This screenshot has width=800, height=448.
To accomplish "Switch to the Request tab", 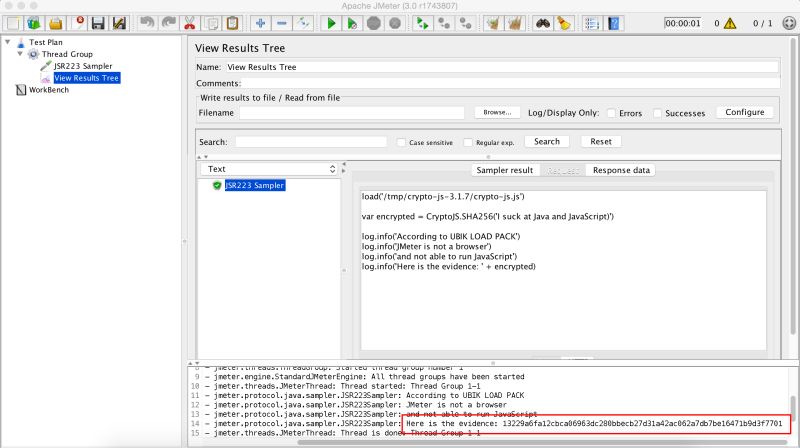I will tap(563, 170).
